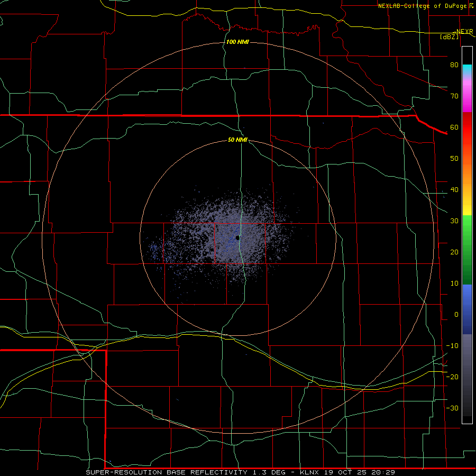The width and height of the screenshot is (476, 476).
Task: Click the 19 OCT 25 20:29 timestamp
Action: tap(360, 472)
